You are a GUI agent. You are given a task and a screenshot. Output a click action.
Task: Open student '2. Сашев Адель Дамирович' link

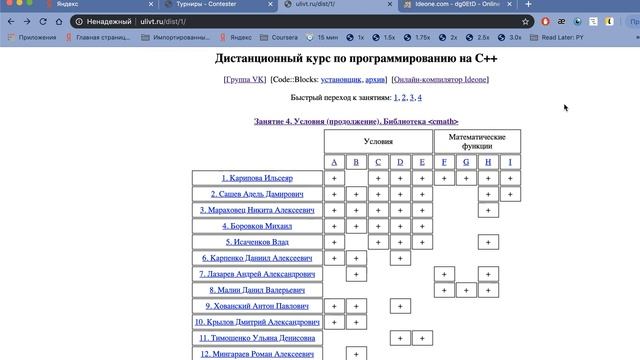tap(257, 194)
